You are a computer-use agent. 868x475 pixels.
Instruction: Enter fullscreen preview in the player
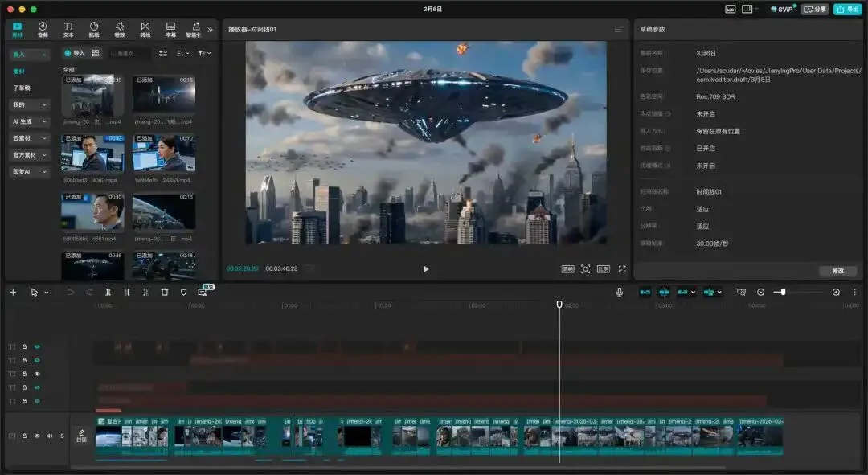622,269
